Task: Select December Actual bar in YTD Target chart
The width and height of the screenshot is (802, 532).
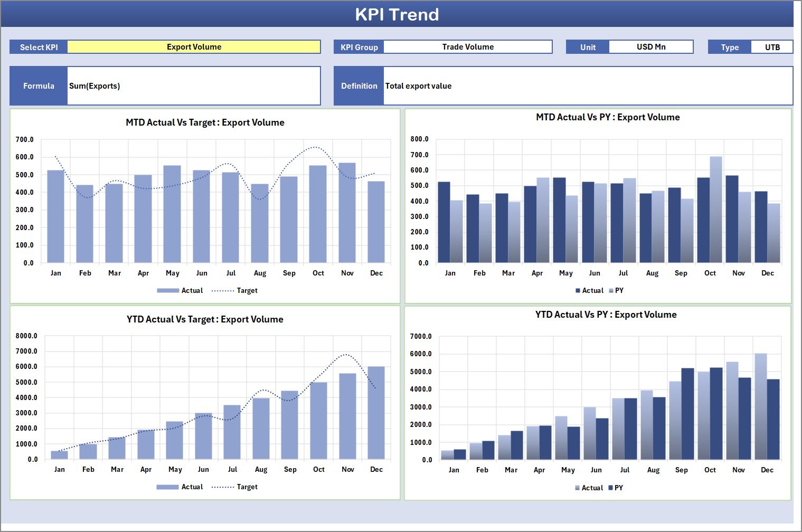Action: pyautogui.click(x=376, y=414)
